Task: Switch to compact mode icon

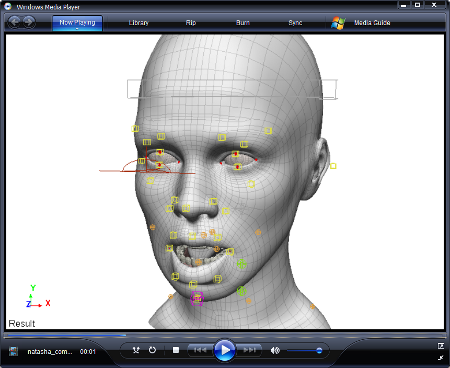Action: tap(441, 358)
